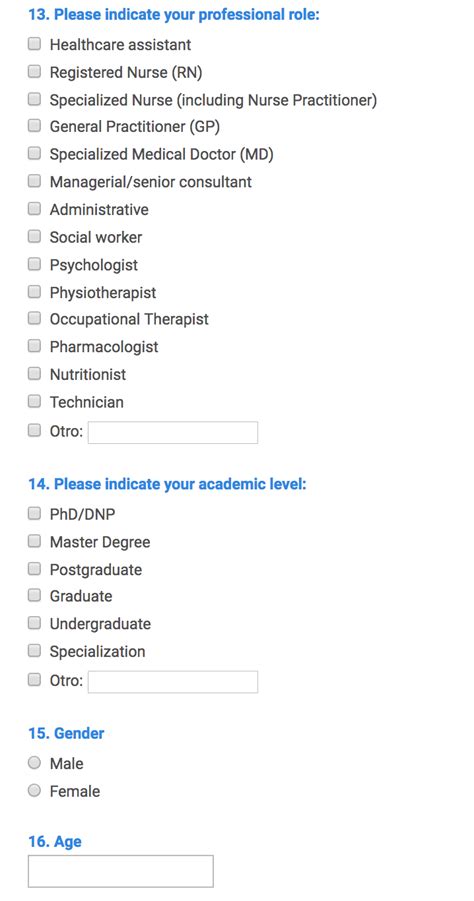Choose the Male gender radio button
474x901 pixels.
pos(34,763)
